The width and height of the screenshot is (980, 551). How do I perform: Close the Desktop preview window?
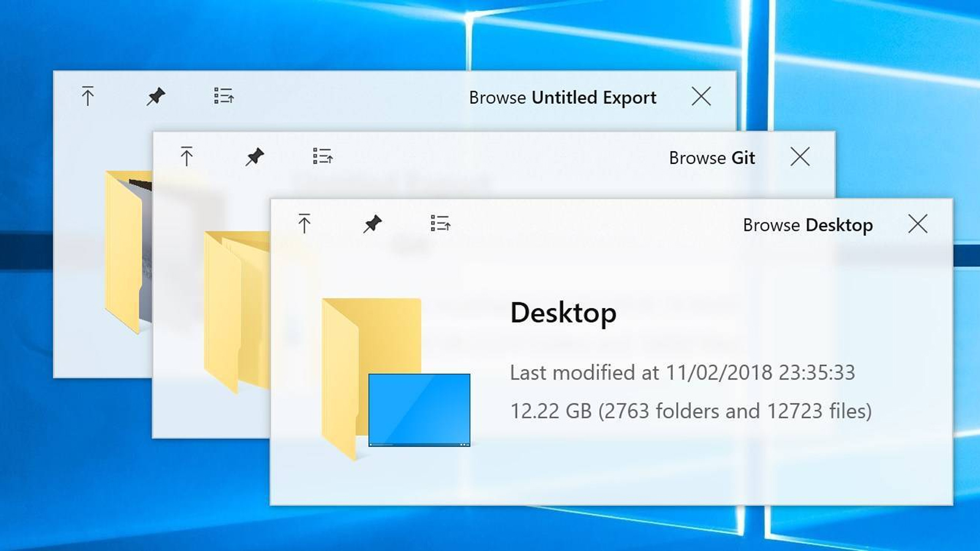tap(918, 224)
